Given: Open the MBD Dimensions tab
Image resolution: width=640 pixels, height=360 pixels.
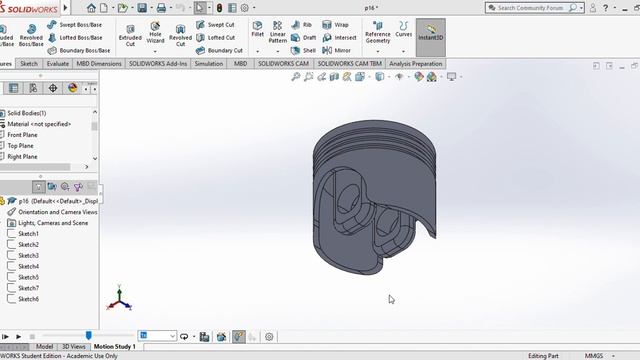Looking at the screenshot, I should point(99,64).
